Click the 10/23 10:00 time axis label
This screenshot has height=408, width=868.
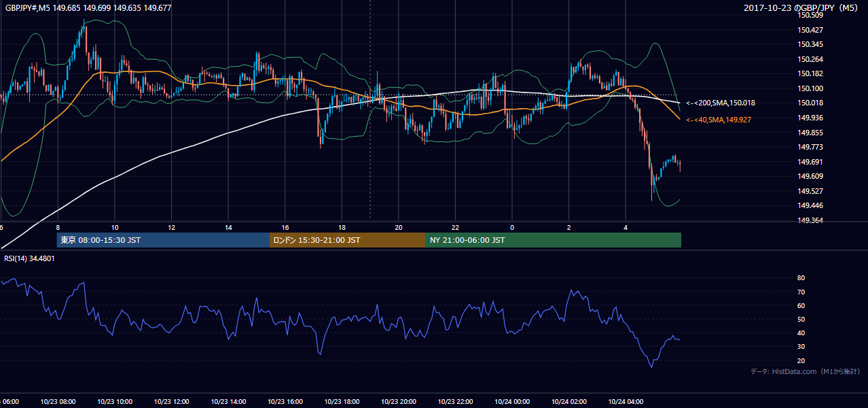(115, 402)
